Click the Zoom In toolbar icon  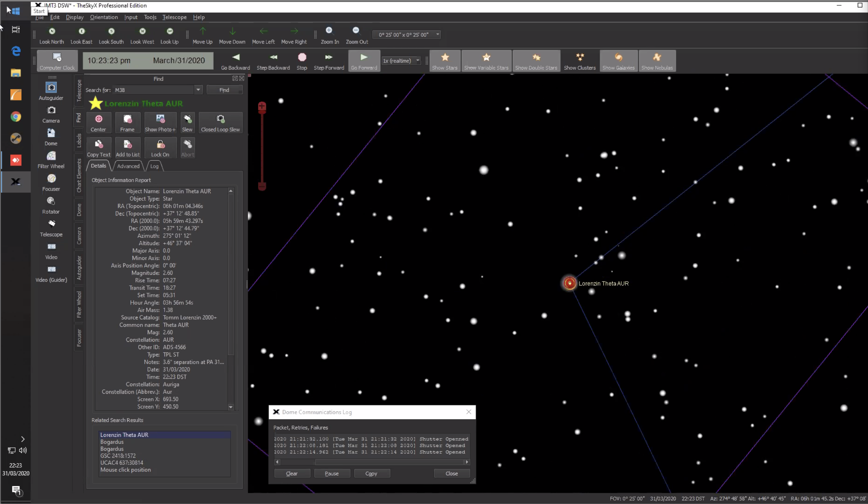coord(329,34)
